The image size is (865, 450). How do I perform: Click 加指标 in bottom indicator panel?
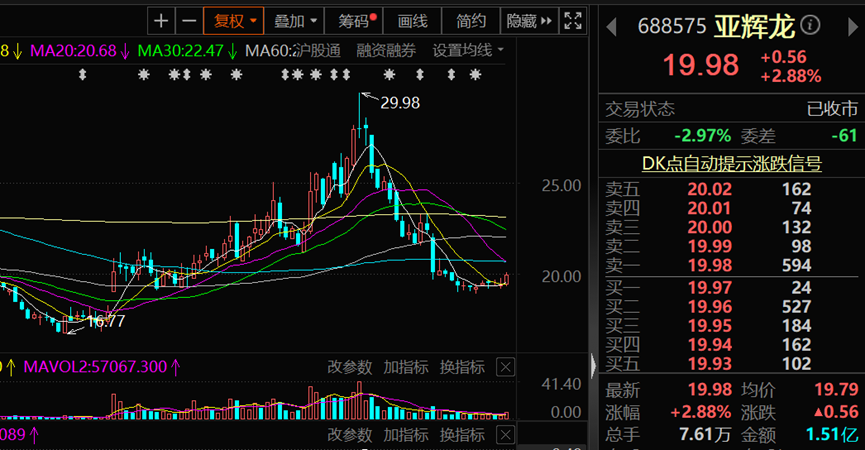coord(405,435)
